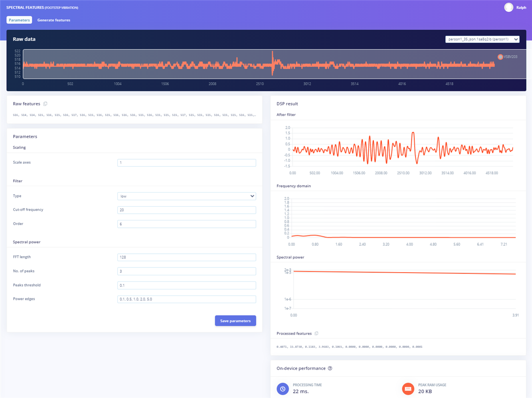The height and width of the screenshot is (398, 532).
Task: Focus the Peaks threshold input field
Action: [186, 285]
